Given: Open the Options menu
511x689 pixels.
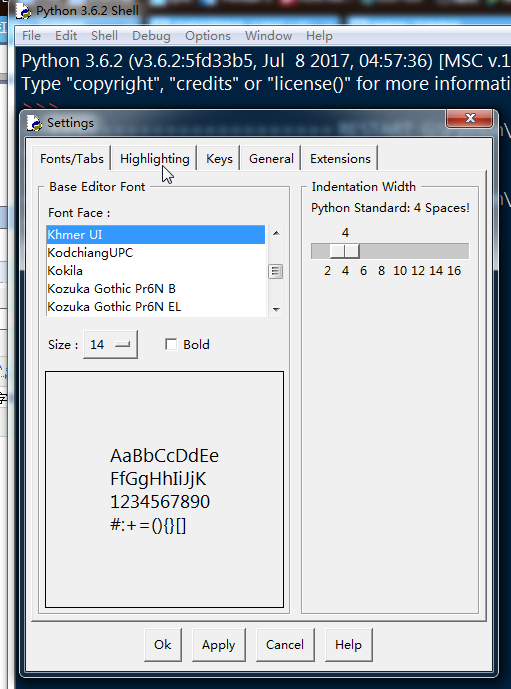Looking at the screenshot, I should pos(207,36).
